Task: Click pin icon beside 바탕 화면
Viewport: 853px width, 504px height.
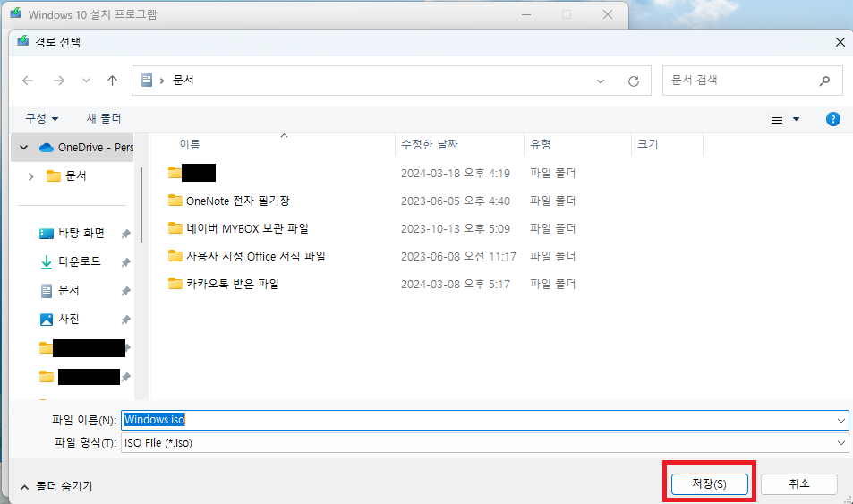Action: coord(125,234)
